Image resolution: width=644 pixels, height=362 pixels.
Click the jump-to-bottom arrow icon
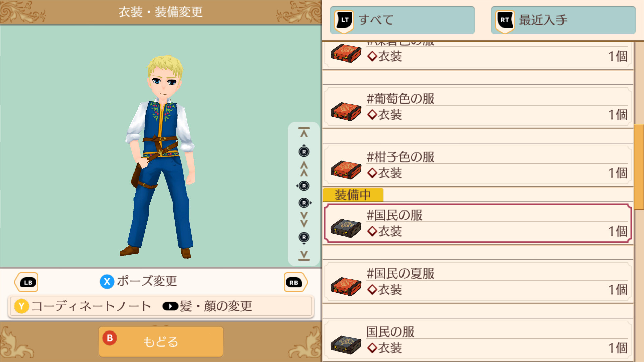pyautogui.click(x=304, y=256)
